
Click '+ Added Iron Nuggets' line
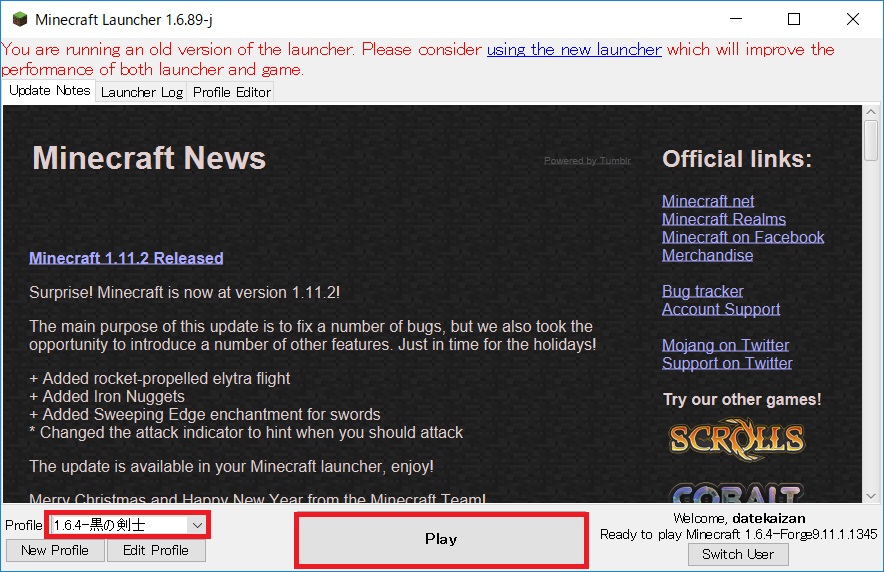click(107, 397)
